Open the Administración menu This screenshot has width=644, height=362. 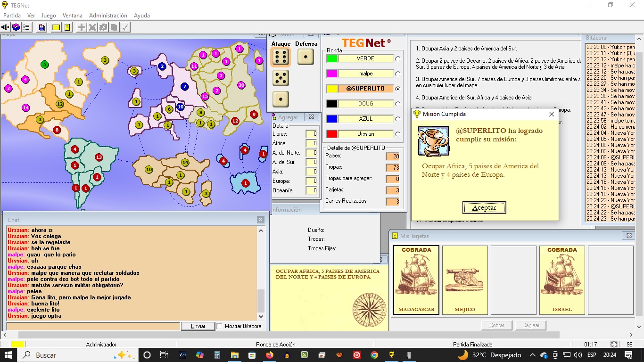point(108,16)
